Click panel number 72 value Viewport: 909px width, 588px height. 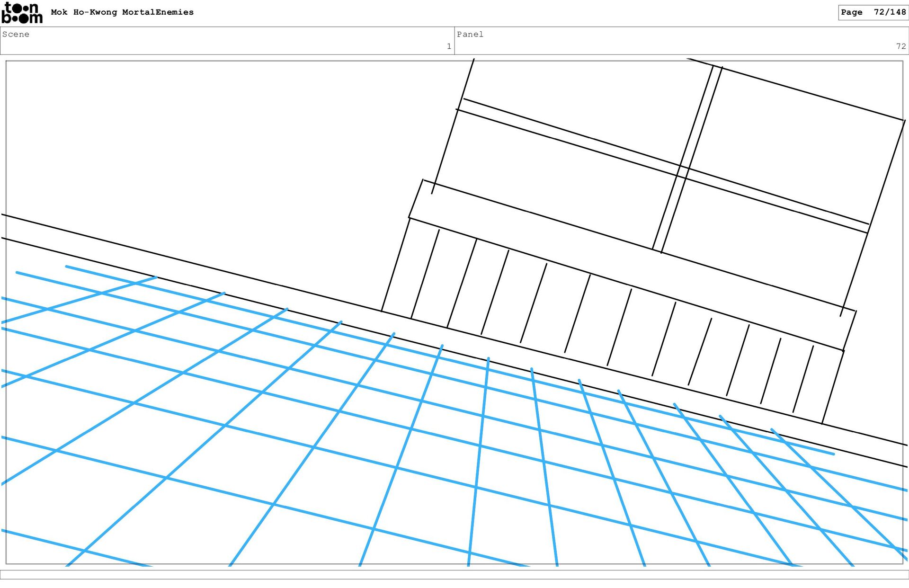pos(900,46)
